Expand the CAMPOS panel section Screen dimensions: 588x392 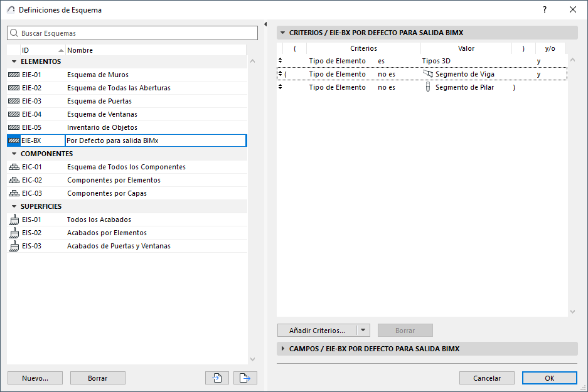282,348
